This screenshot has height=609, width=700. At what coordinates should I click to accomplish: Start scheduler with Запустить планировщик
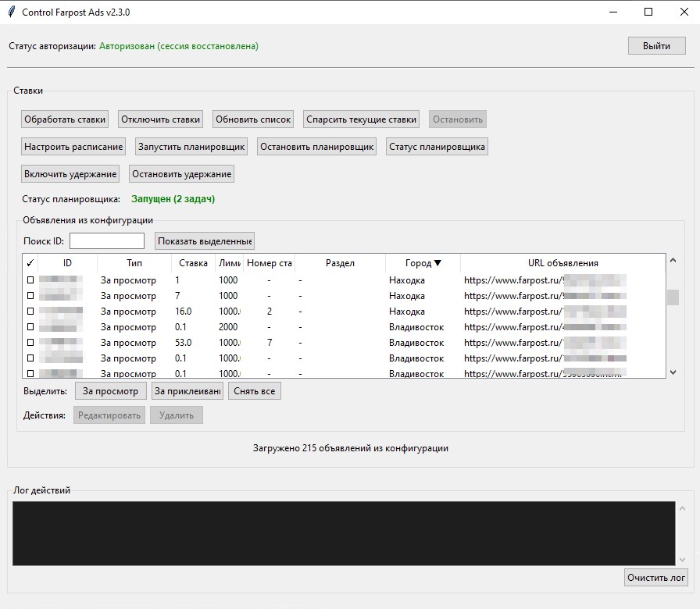(x=191, y=147)
